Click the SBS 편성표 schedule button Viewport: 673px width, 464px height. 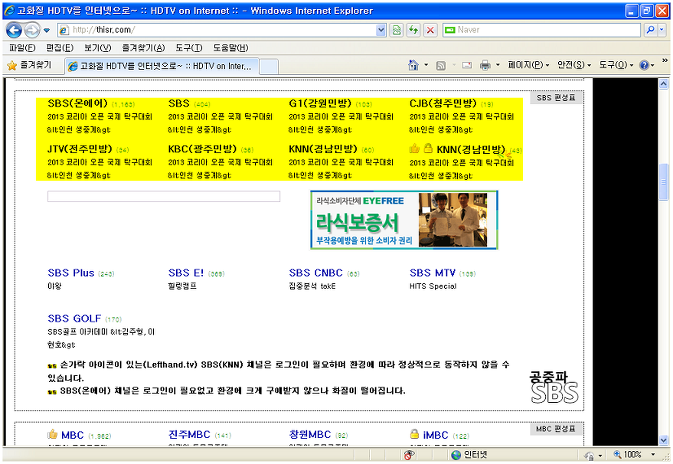pyautogui.click(x=556, y=98)
